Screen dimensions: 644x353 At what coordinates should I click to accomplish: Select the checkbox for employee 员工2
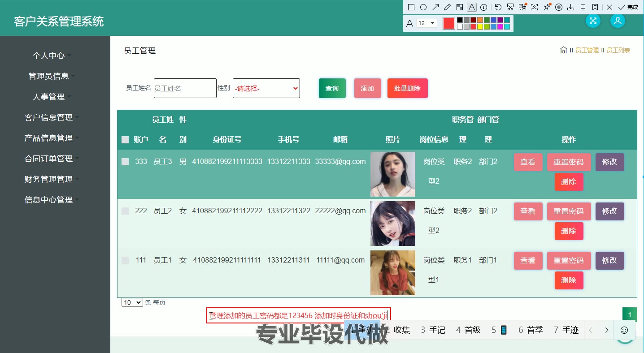(125, 211)
